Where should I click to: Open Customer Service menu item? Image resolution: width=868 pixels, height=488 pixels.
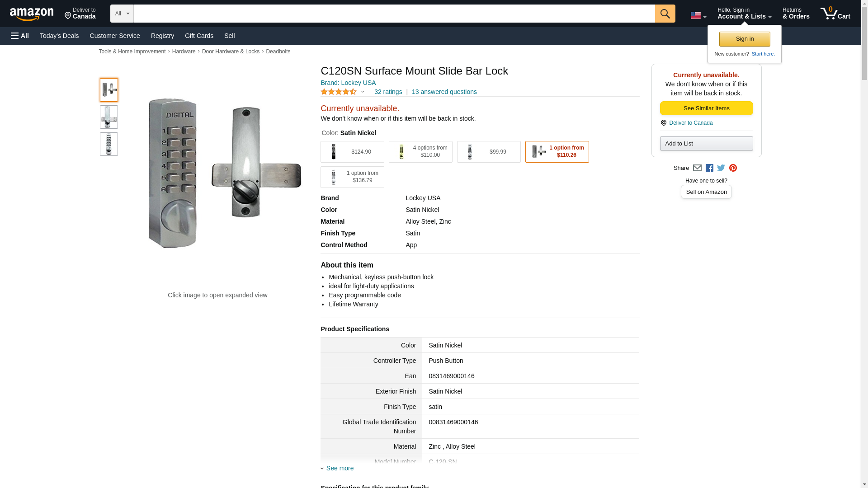[115, 36]
